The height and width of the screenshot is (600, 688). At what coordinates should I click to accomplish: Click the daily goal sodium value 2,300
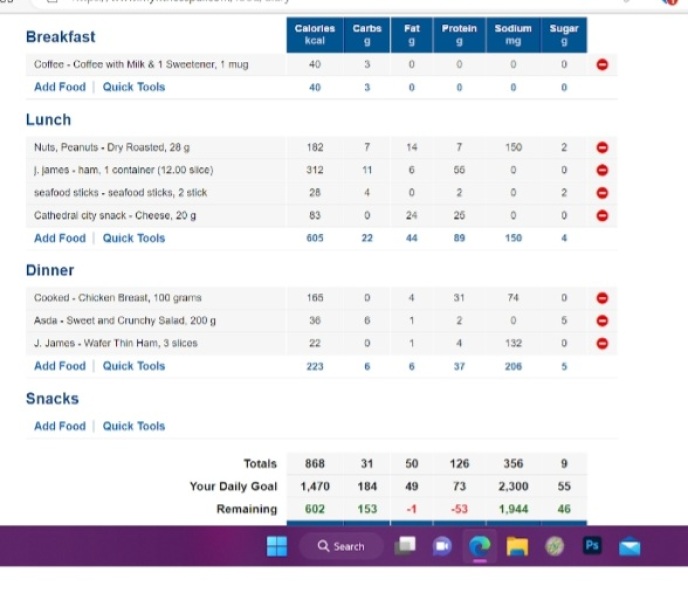tap(513, 487)
